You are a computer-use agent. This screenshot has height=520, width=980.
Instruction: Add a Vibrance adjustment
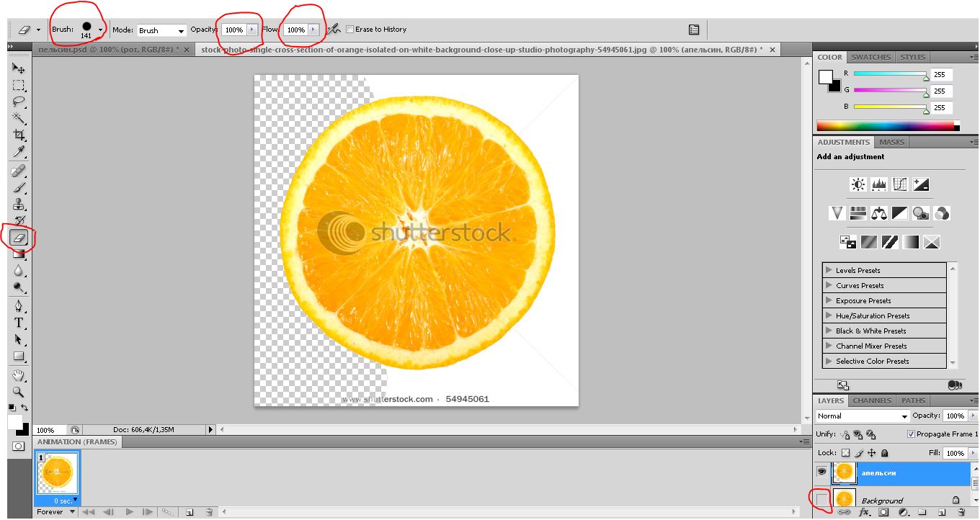click(x=837, y=213)
